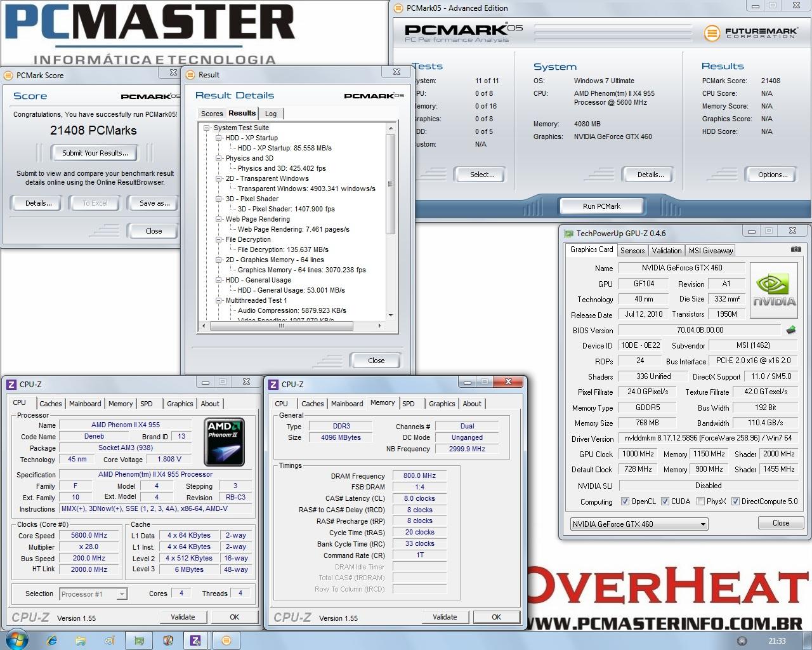Toggle the OpenCL checkbox
This screenshot has height=650, width=812.
625,501
